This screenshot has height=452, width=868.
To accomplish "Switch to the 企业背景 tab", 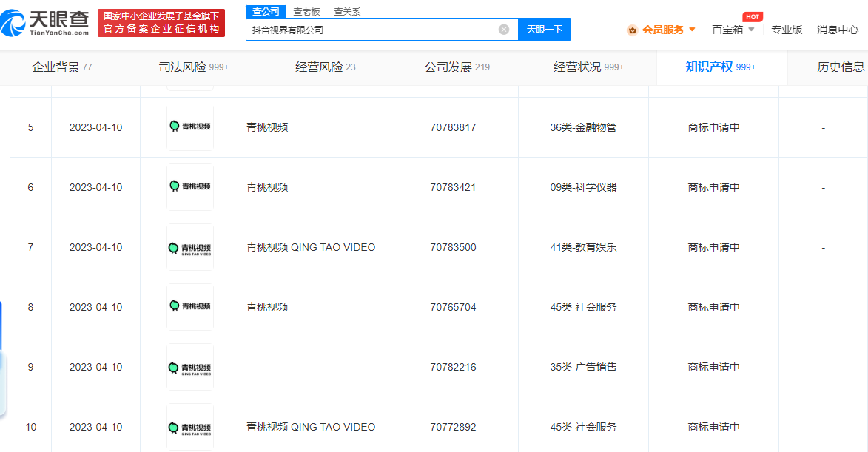I will click(62, 67).
